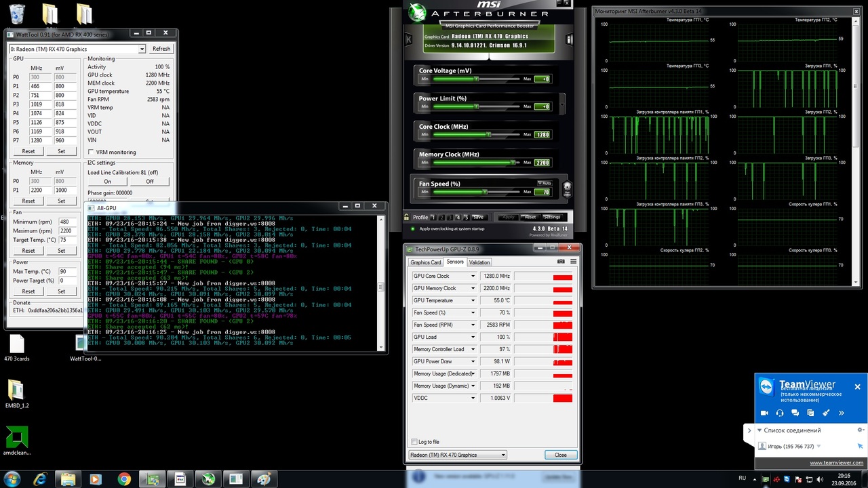Open the www.teamviewer.com link
This screenshot has width=868, height=488.
836,463
